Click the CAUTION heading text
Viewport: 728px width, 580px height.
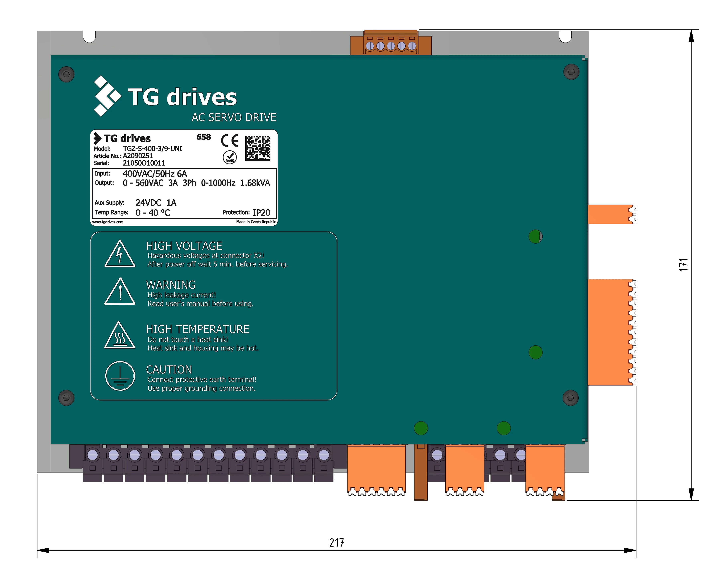point(169,369)
